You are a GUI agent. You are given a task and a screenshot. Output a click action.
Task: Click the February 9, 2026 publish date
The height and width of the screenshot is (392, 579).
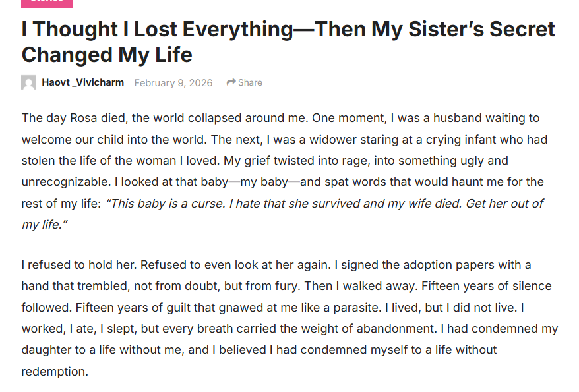(173, 83)
